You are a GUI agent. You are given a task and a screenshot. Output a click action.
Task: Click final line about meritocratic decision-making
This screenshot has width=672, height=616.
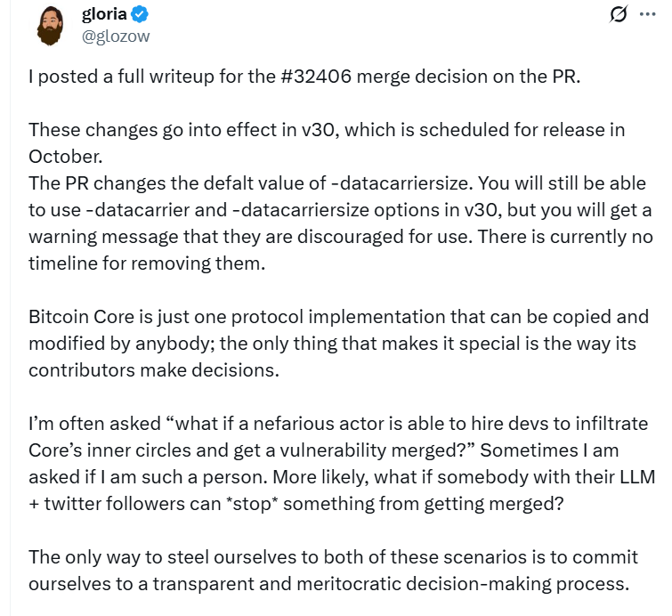328,584
